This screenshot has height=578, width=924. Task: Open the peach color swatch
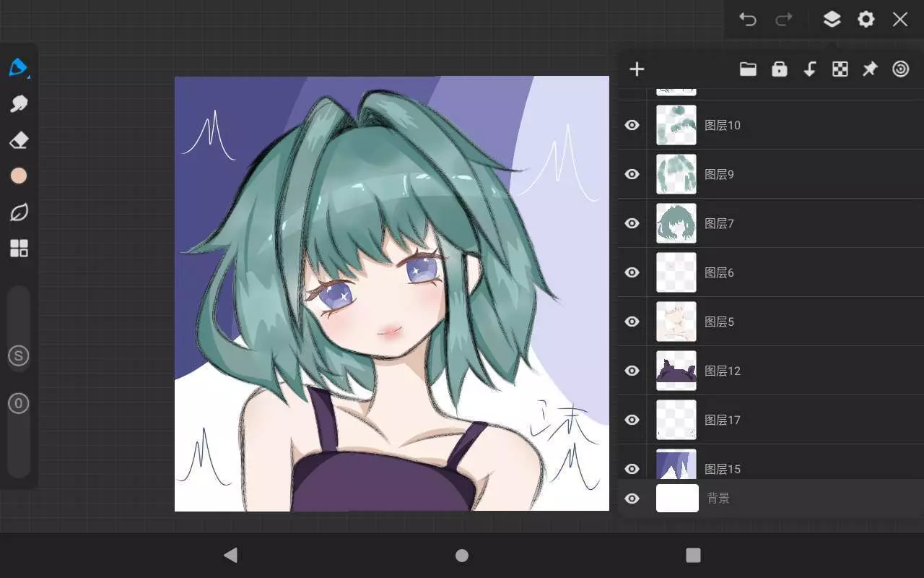pos(19,176)
